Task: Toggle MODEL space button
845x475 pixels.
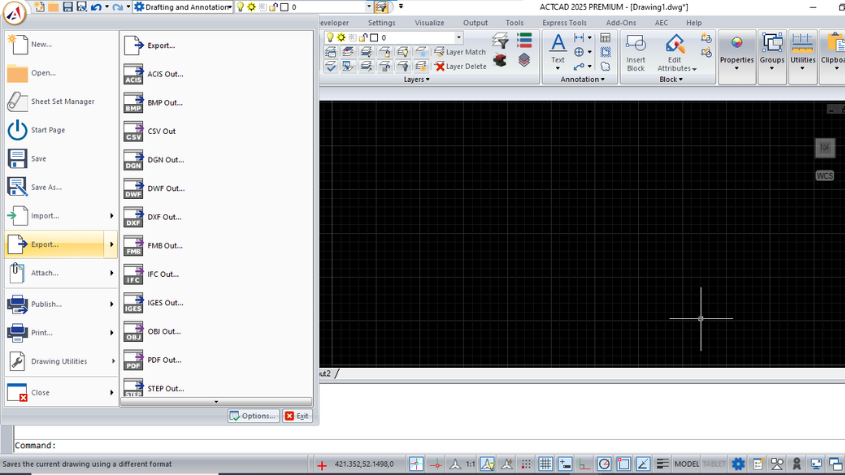Action: coord(687,464)
